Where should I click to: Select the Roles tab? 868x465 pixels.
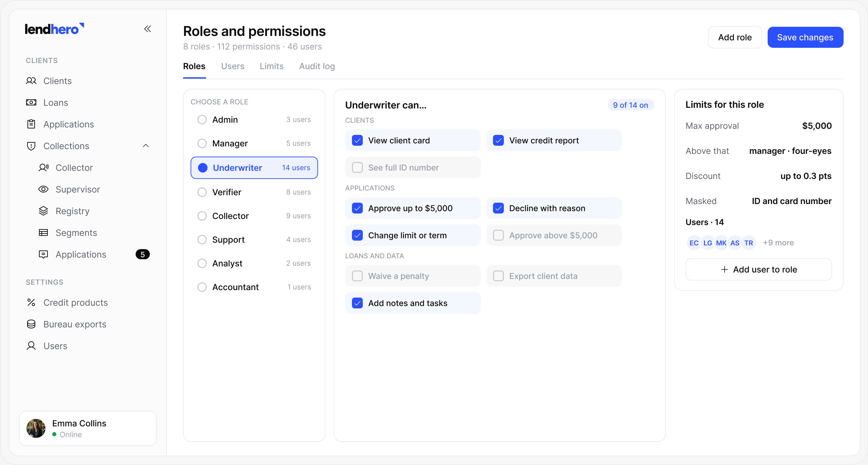pos(194,66)
